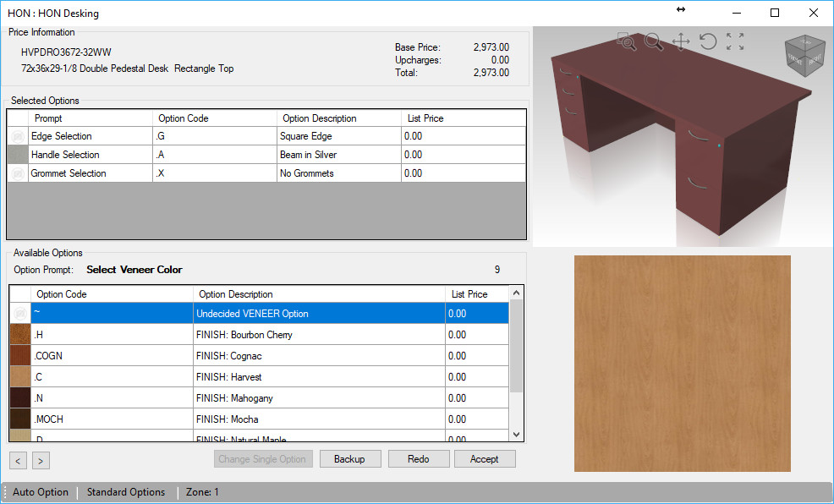This screenshot has height=504, width=834.
Task: Activate the magnifier zoom tool in 3D preview
Action: (x=653, y=41)
